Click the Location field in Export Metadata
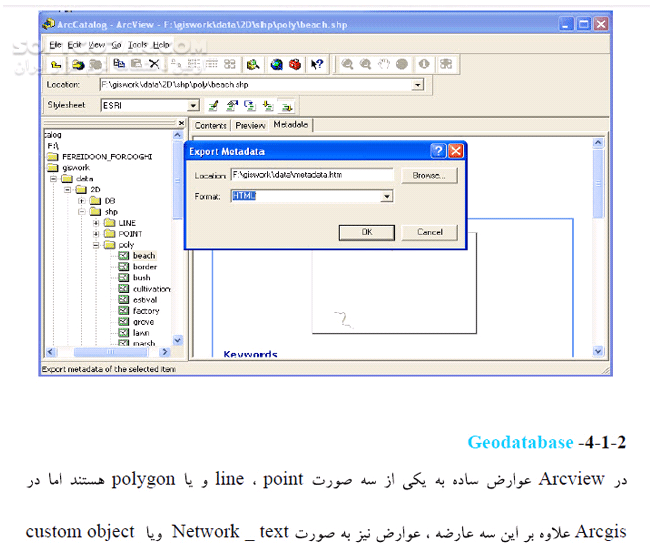The height and width of the screenshot is (560, 650). 312,174
